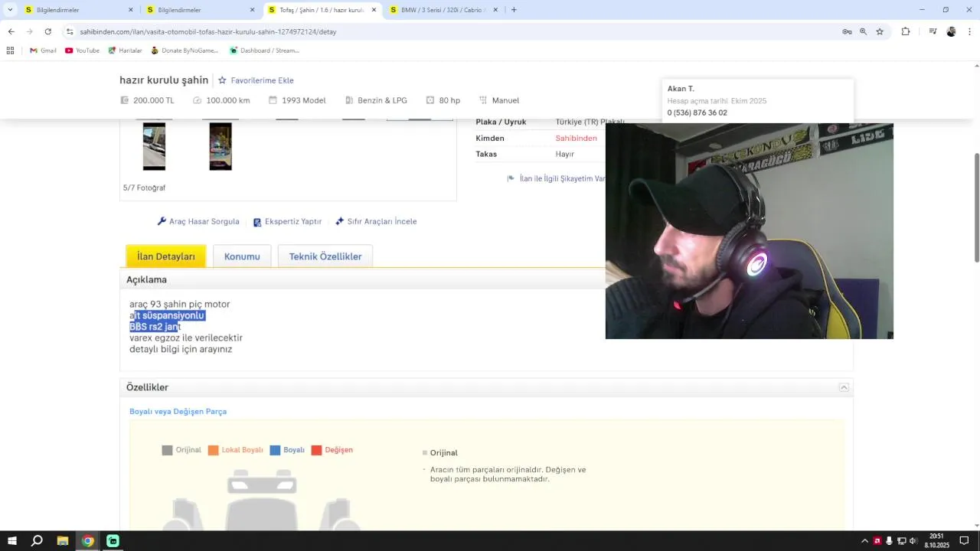The image size is (980, 551).
Task: Click the 200.000 TL price text
Action: pos(154,100)
